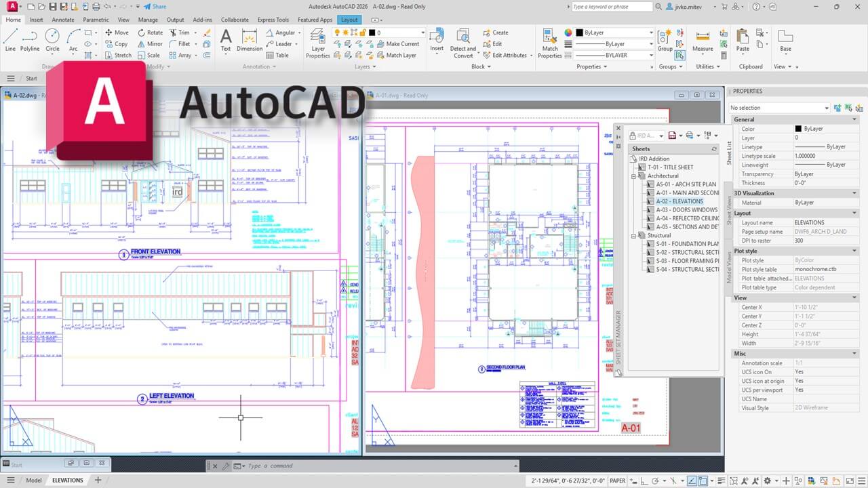Select the Line drawing tool
Screen dimensions: 868x488
pyautogui.click(x=10, y=39)
